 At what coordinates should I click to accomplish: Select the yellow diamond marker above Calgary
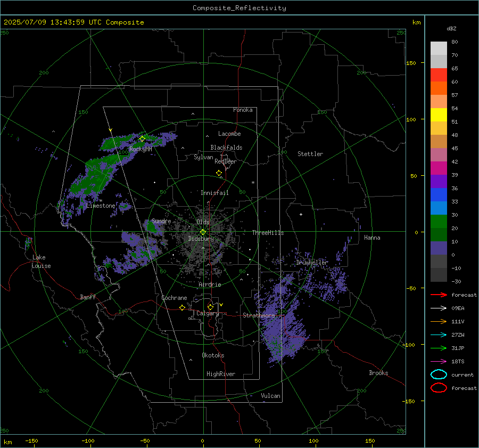[210, 307]
